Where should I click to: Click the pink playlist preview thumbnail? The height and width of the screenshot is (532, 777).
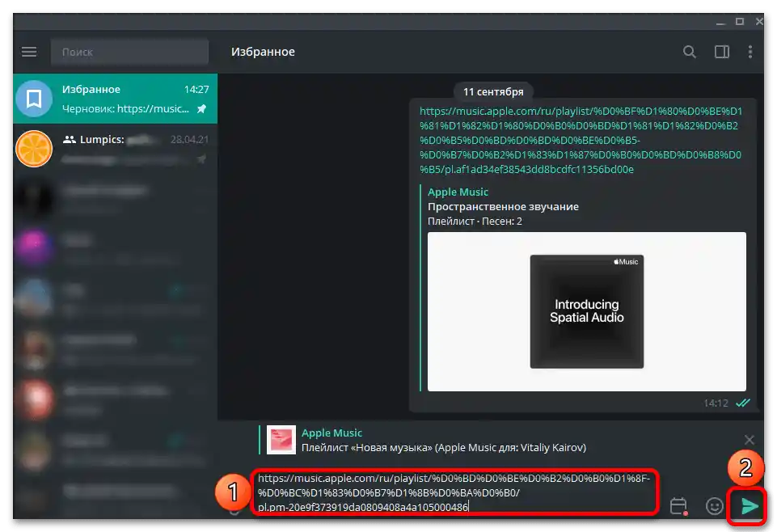[281, 440]
